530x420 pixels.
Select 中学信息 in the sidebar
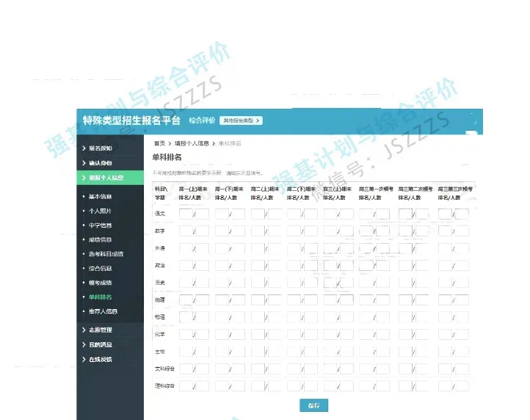pos(101,225)
